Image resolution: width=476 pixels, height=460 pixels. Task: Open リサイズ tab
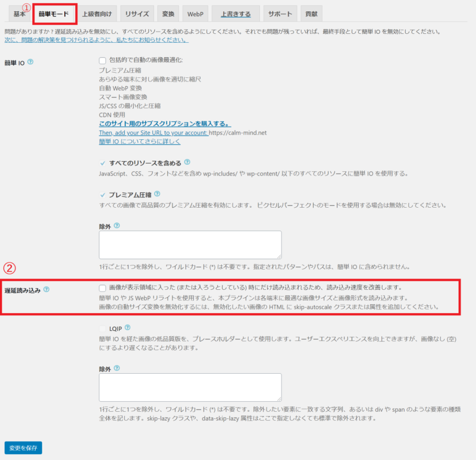[137, 14]
